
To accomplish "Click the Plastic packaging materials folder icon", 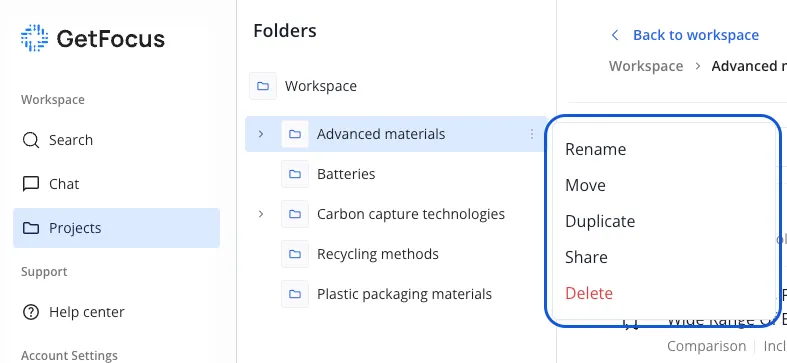I will [x=295, y=294].
